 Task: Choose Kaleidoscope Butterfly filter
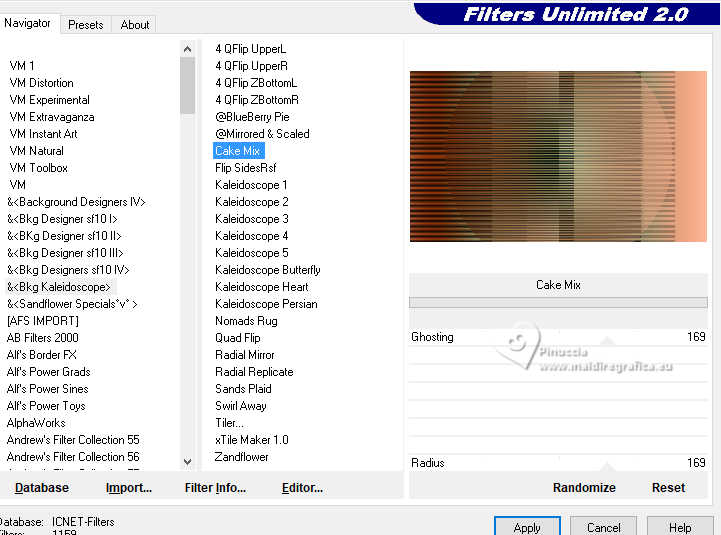[268, 270]
